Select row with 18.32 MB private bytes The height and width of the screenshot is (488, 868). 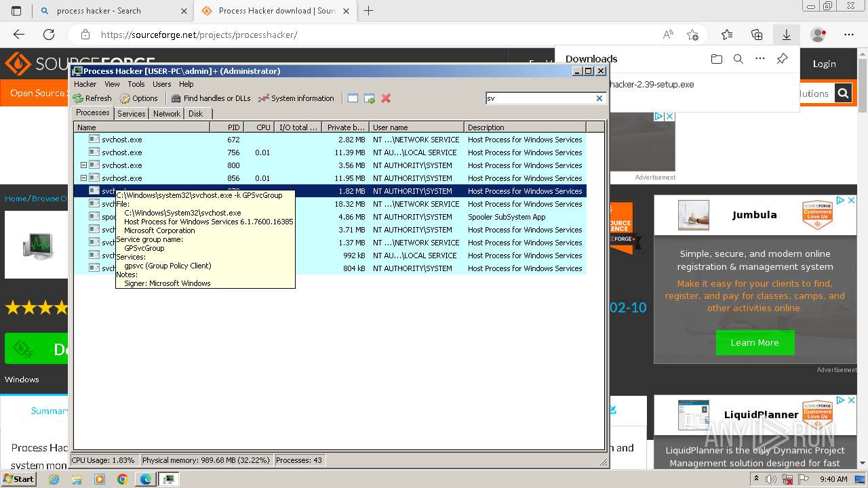pyautogui.click(x=330, y=204)
